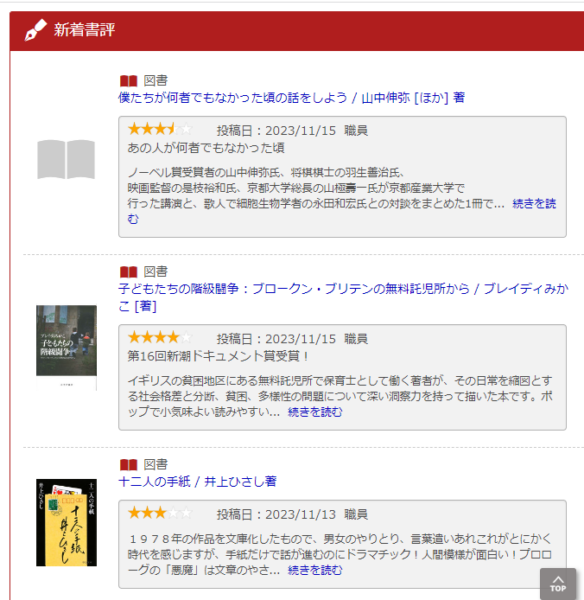
Task: Click review headline あの人が何者でもなかった頃
Action: tap(206, 148)
